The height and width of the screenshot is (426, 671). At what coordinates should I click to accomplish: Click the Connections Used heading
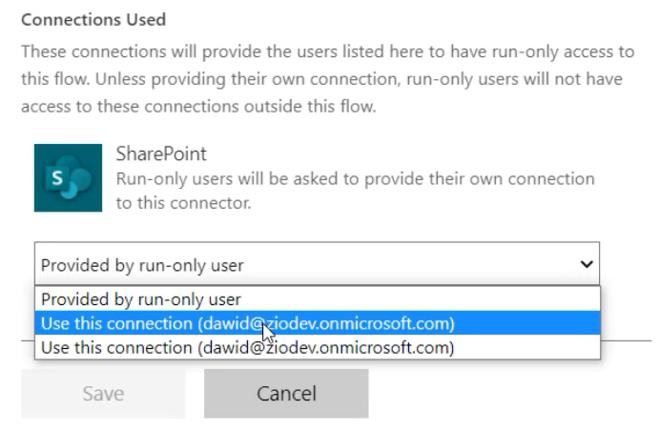tap(94, 20)
